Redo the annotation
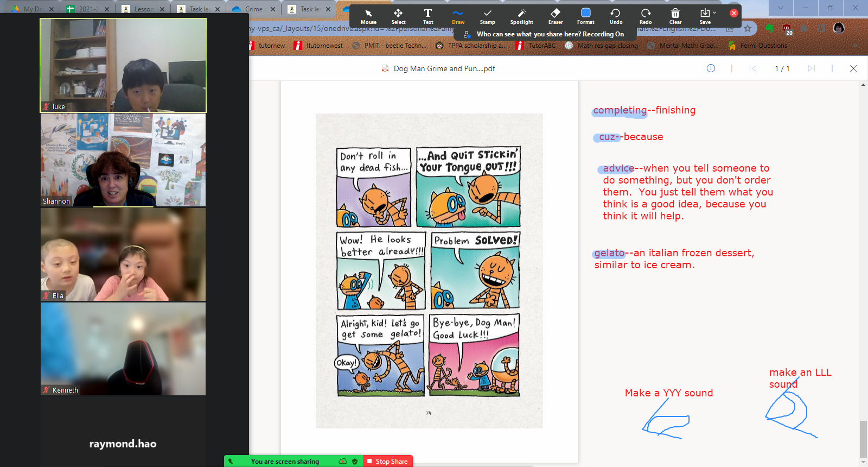The image size is (868, 467). coord(646,16)
